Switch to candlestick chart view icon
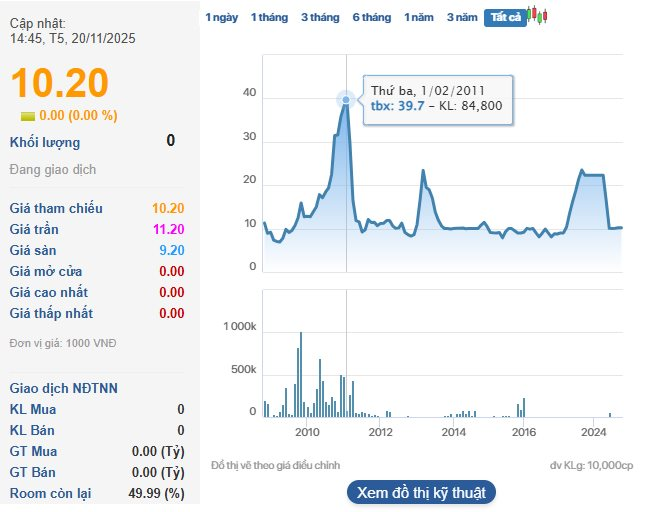646x512 pixels. point(539,16)
